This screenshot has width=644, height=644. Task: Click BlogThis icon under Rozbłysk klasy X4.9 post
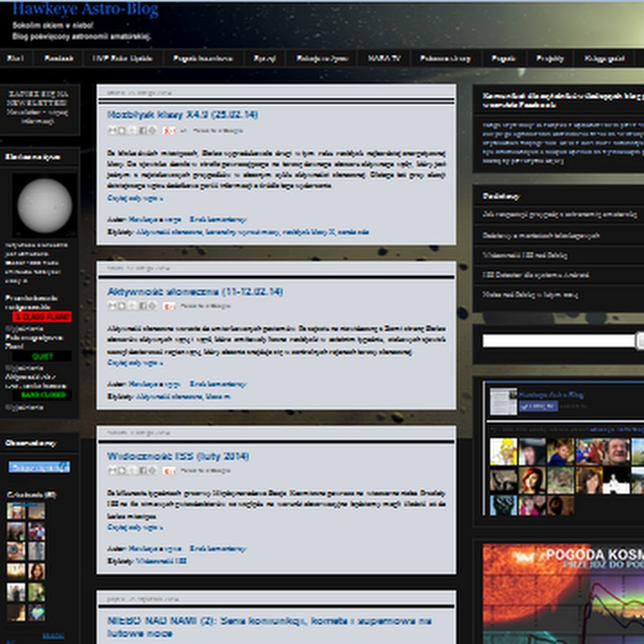122,130
